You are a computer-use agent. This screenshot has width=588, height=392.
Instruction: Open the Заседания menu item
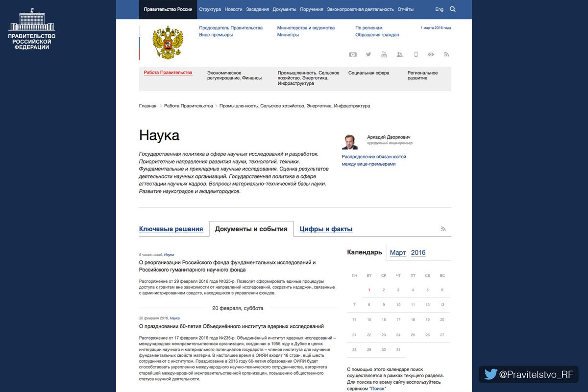257,9
